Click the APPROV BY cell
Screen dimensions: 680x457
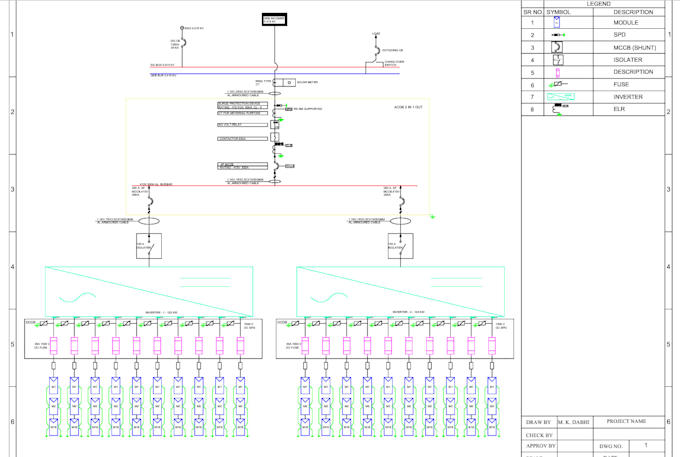click(x=540, y=446)
